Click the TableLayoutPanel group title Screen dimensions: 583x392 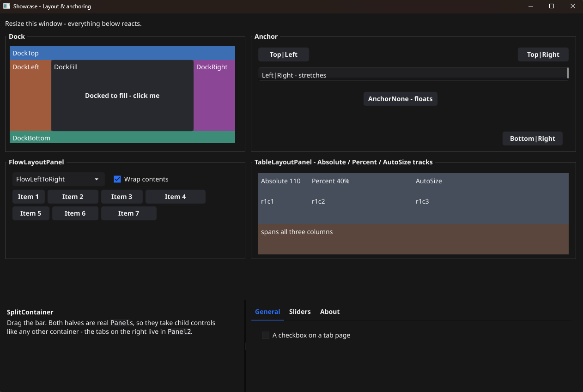point(344,162)
